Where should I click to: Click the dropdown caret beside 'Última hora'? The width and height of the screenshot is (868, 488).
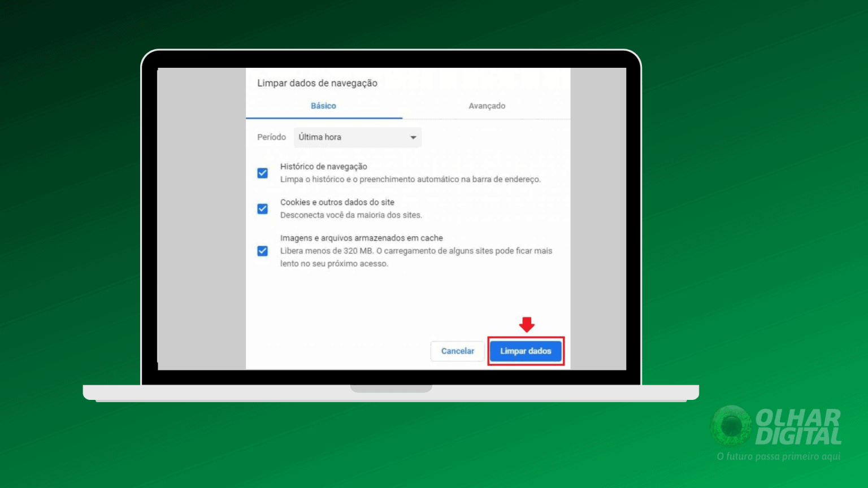pyautogui.click(x=413, y=137)
